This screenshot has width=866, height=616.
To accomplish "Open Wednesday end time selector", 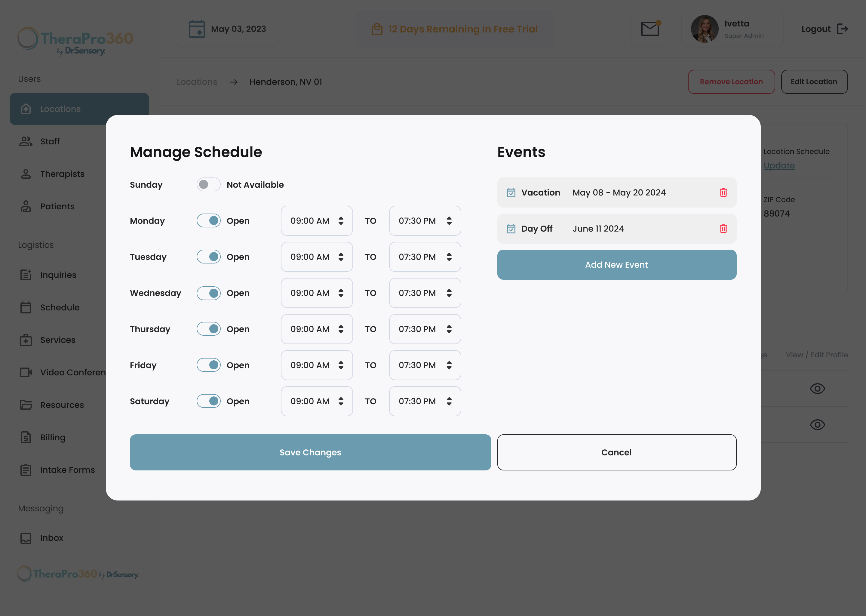I will (x=425, y=293).
